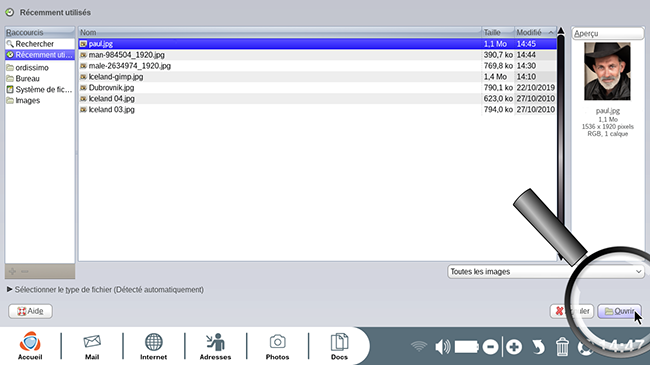
Task: Sort the list by the Modifié column
Action: click(535, 32)
